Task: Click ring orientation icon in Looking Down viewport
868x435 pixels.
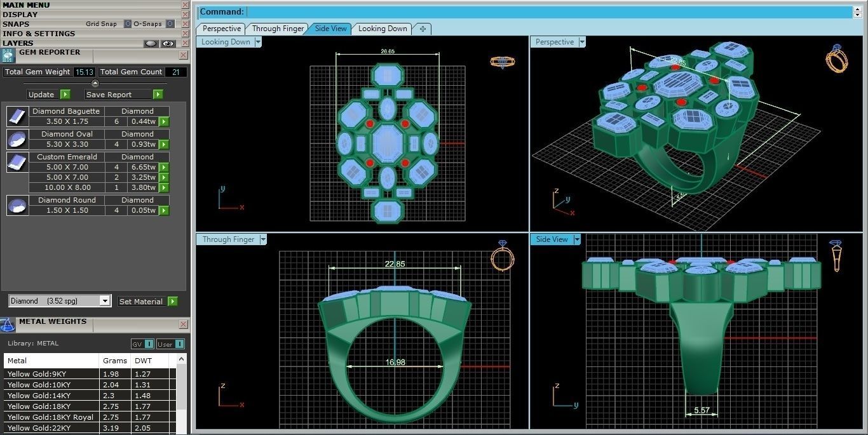Action: 502,62
